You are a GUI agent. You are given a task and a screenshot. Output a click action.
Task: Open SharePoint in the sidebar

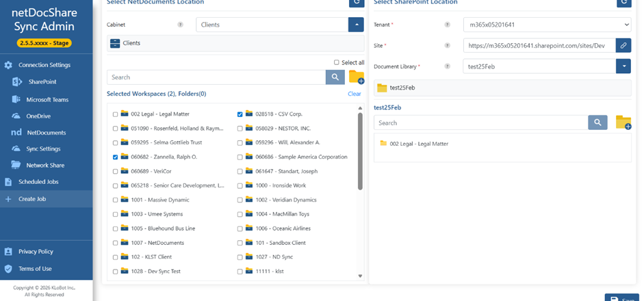[42, 81]
